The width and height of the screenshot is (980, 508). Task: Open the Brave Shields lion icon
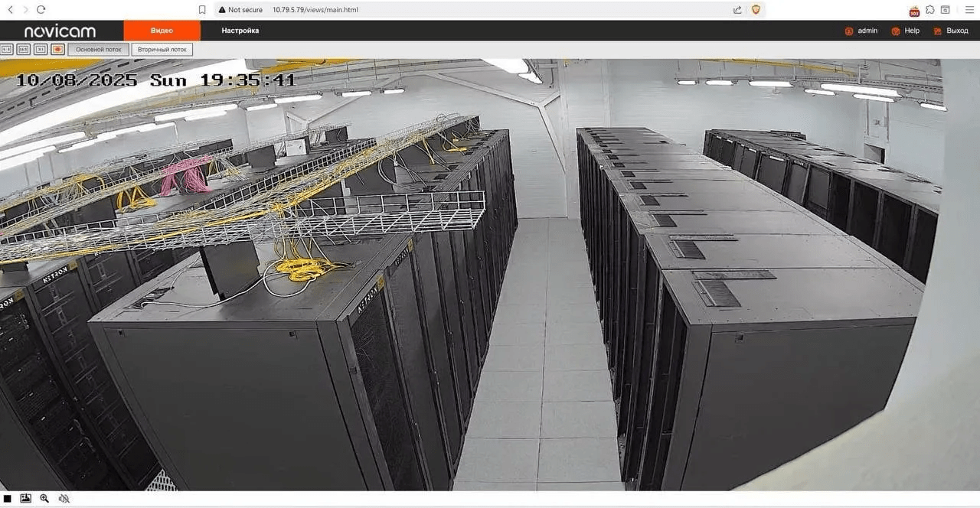tap(756, 10)
